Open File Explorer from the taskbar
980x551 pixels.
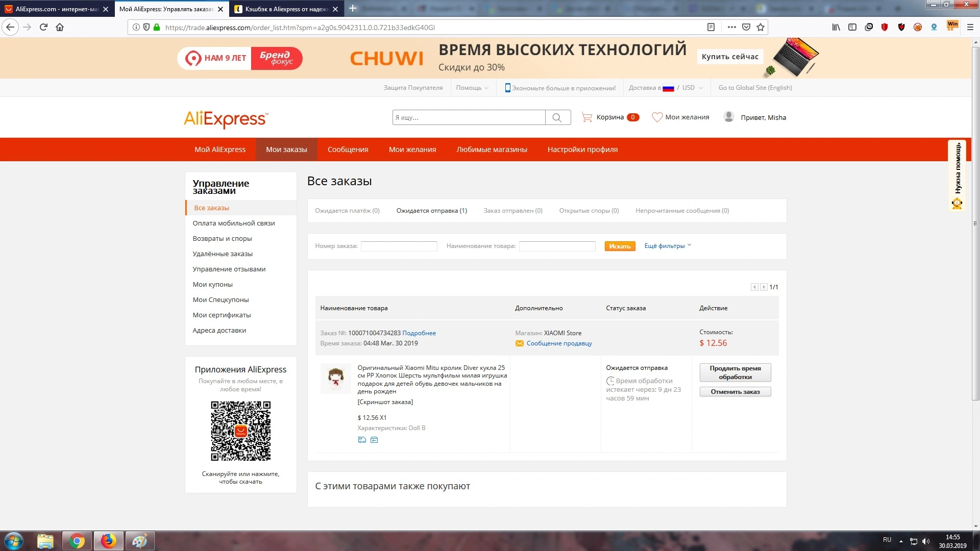tap(45, 541)
